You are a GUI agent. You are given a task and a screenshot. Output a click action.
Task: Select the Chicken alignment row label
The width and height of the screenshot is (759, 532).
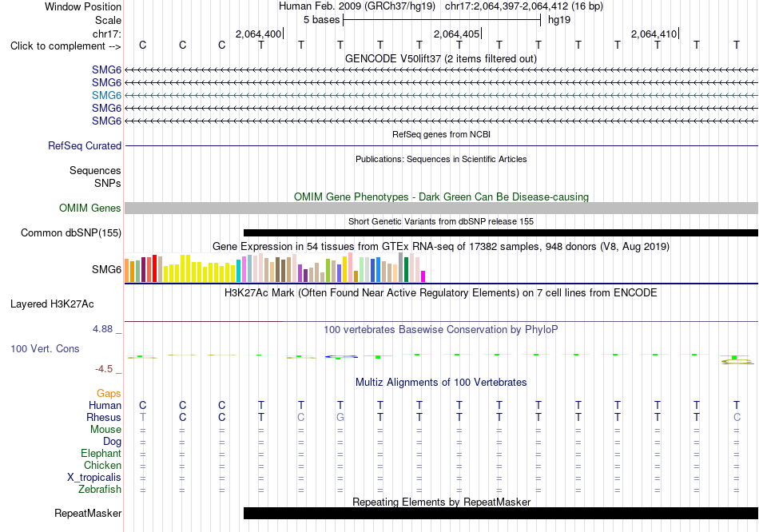pos(102,465)
